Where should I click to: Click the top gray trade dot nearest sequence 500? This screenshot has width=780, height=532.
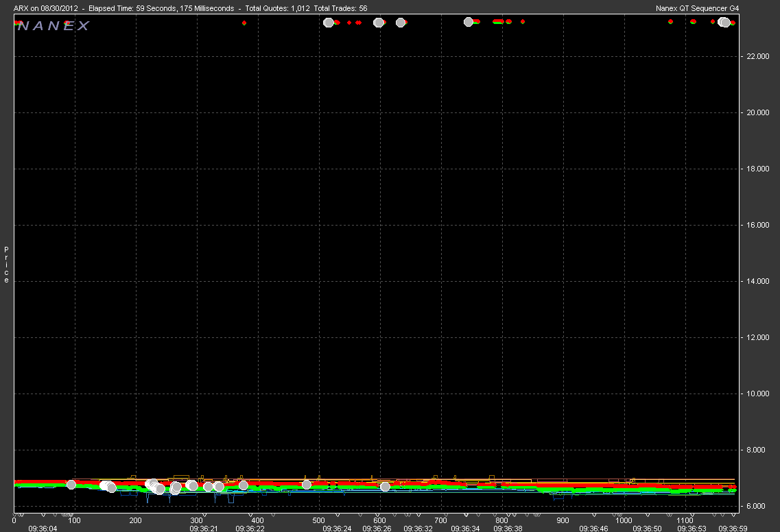[x=329, y=23]
